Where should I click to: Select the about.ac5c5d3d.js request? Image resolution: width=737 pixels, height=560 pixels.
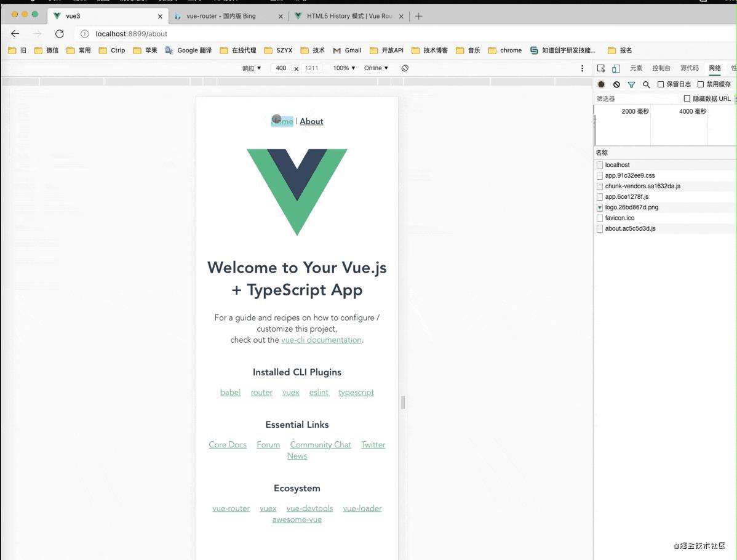[x=665, y=228]
